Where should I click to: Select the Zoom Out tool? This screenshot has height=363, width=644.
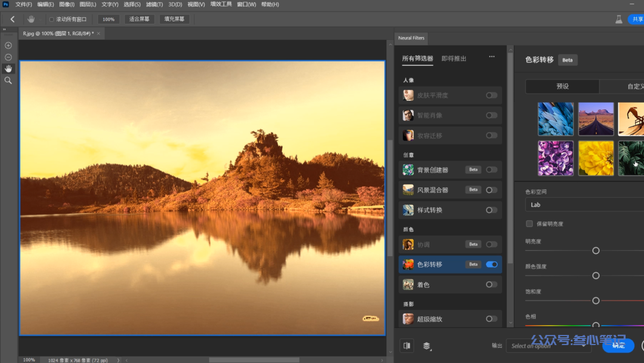click(x=8, y=57)
